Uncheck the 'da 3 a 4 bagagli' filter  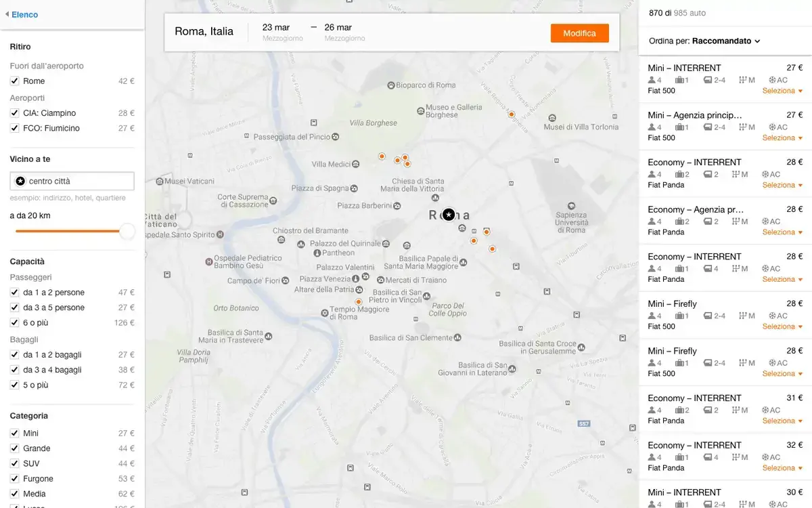point(14,370)
